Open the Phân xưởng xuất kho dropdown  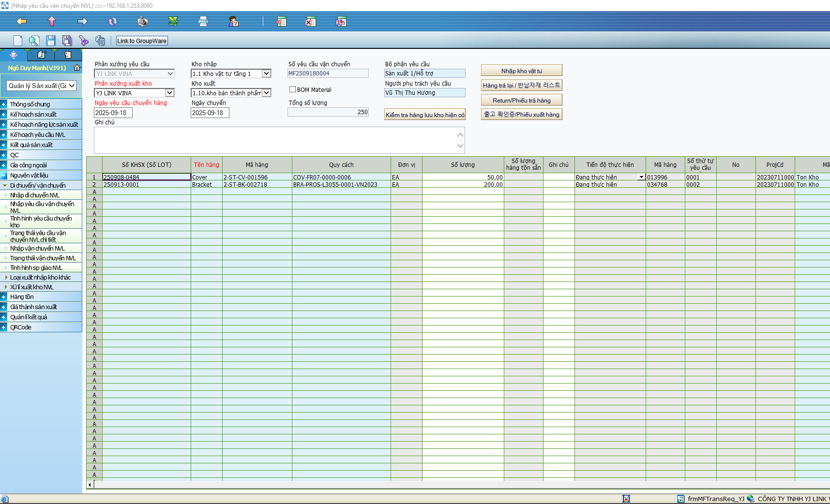(x=169, y=93)
